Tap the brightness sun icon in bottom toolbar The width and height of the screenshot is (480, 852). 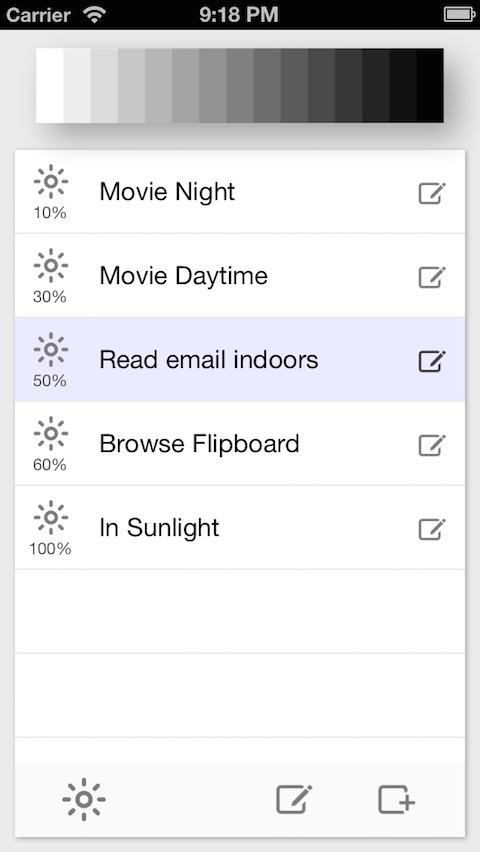pos(84,799)
